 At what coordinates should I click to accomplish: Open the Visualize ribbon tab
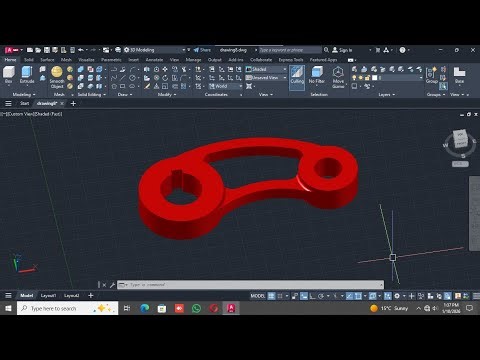(86, 60)
